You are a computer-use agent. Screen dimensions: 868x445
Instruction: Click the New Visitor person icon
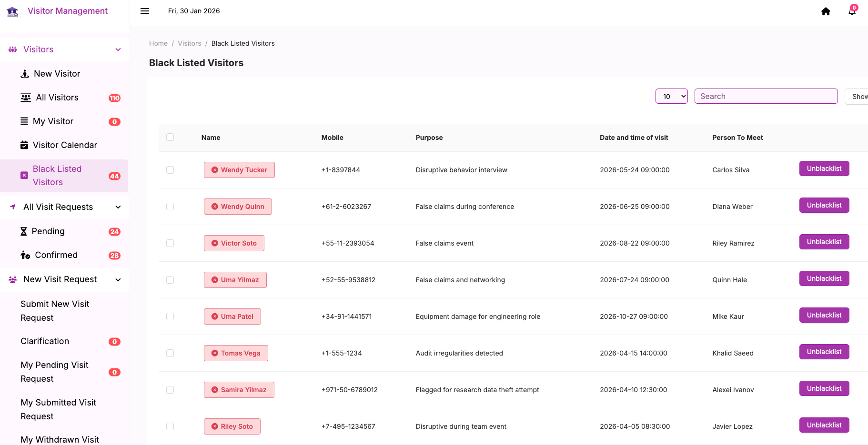(x=25, y=74)
